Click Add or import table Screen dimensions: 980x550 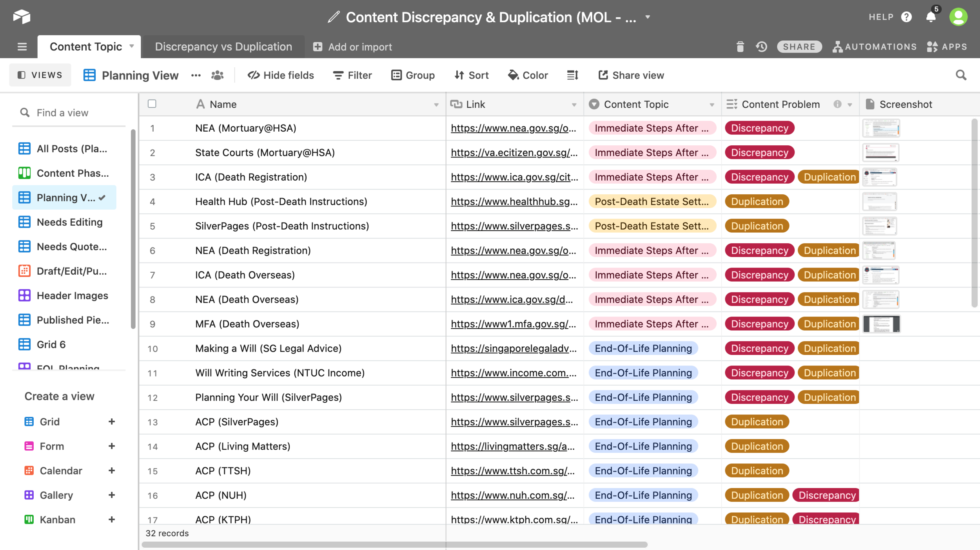[x=352, y=47]
